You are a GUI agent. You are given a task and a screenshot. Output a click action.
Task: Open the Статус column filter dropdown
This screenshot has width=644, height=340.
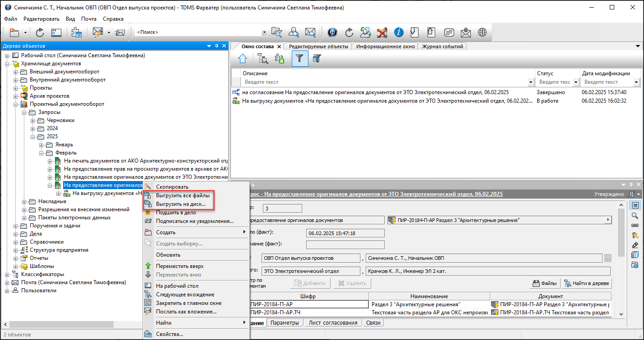[x=576, y=82]
